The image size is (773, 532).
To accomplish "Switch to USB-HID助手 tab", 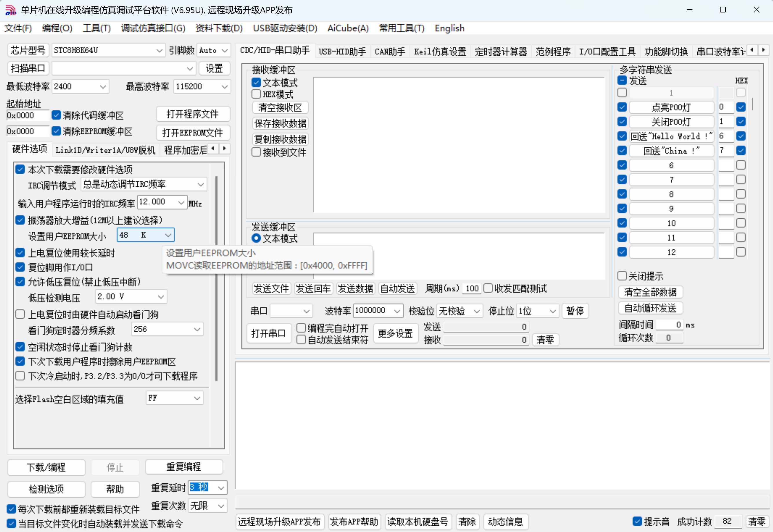I will [342, 51].
